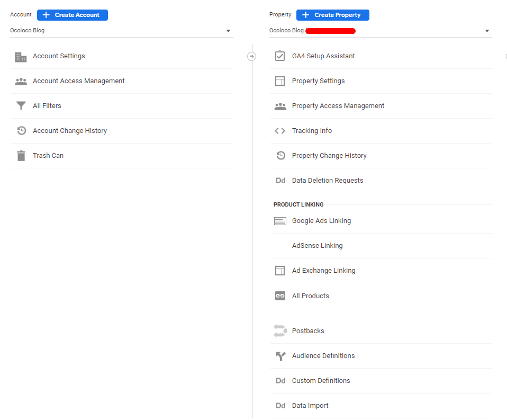Click the Audience Definitions fork icon
Viewport: 507px width, 420px height.
click(x=280, y=356)
